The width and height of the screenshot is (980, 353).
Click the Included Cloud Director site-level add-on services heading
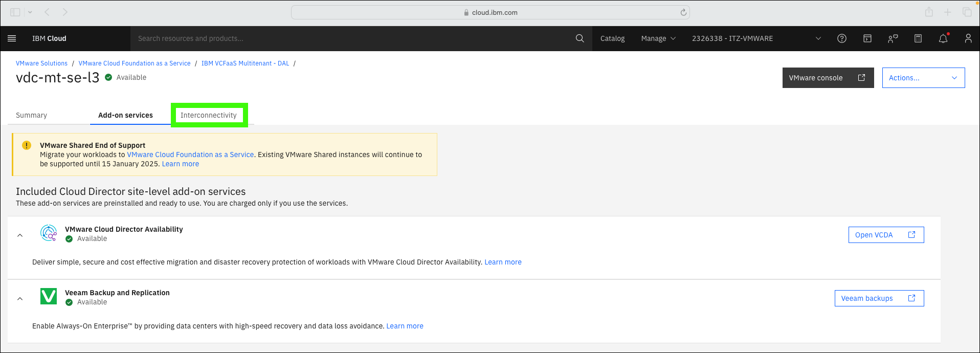click(131, 191)
